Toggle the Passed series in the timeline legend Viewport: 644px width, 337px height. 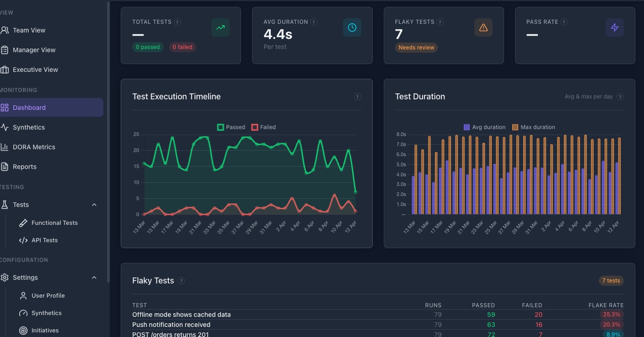[x=231, y=127]
